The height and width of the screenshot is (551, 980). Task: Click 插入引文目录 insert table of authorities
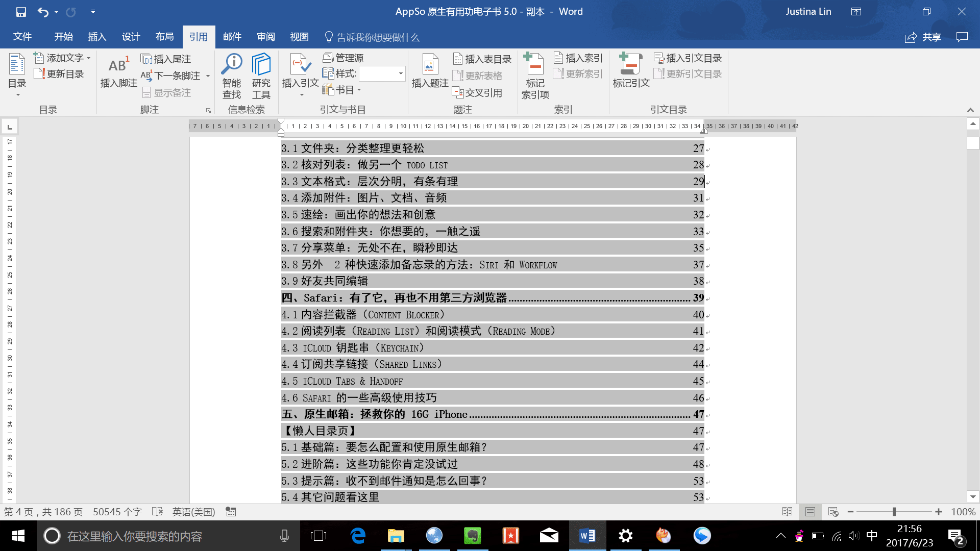pyautogui.click(x=688, y=58)
